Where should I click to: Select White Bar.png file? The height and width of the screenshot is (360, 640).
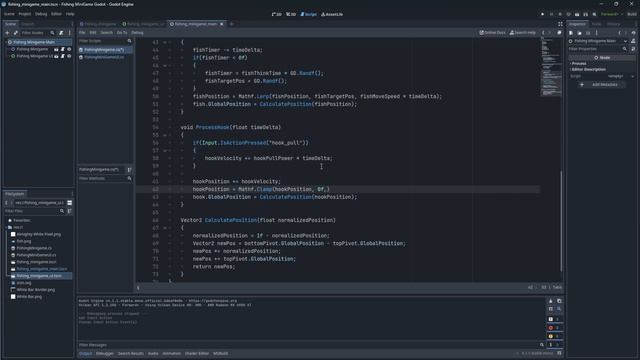click(x=29, y=297)
